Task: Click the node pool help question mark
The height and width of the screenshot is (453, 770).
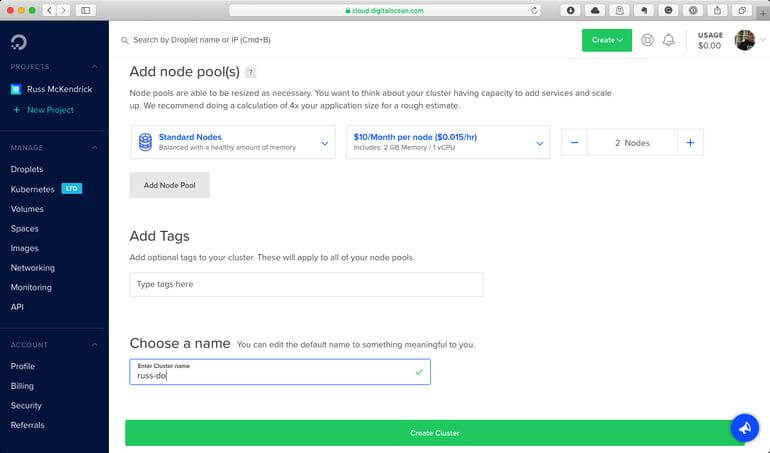Action: coord(251,72)
